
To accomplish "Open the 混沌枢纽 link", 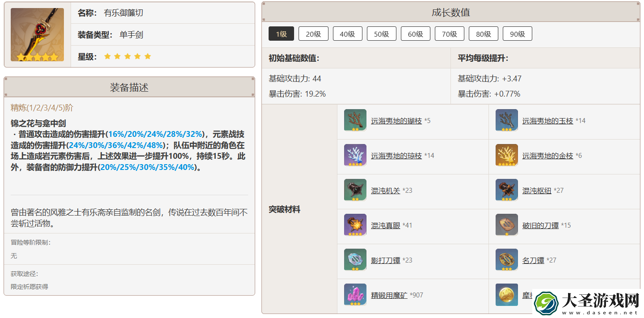I will pyautogui.click(x=537, y=191).
